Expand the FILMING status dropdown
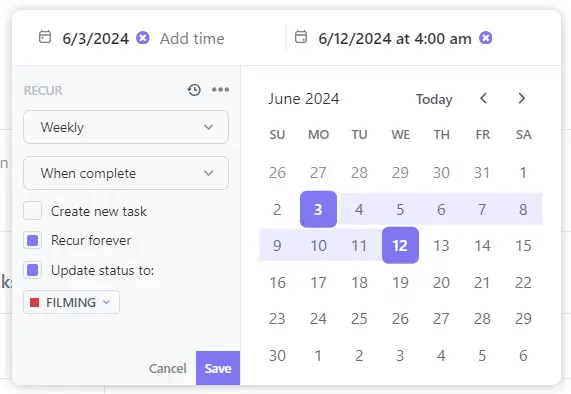This screenshot has width=571, height=394. (71, 302)
